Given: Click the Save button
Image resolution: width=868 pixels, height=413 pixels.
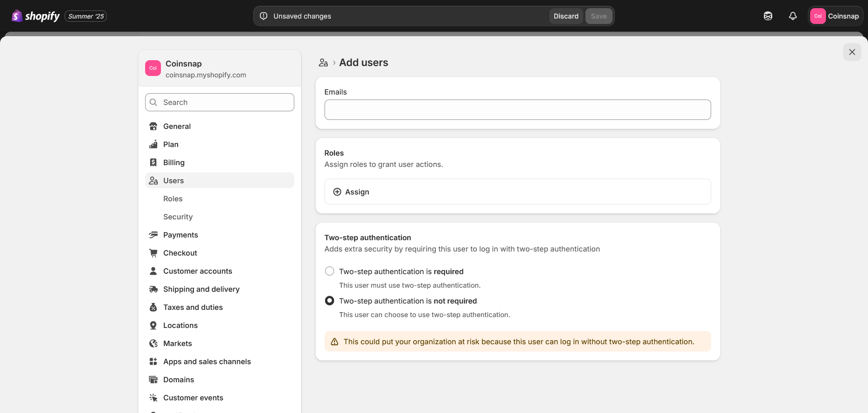Looking at the screenshot, I should [x=599, y=16].
